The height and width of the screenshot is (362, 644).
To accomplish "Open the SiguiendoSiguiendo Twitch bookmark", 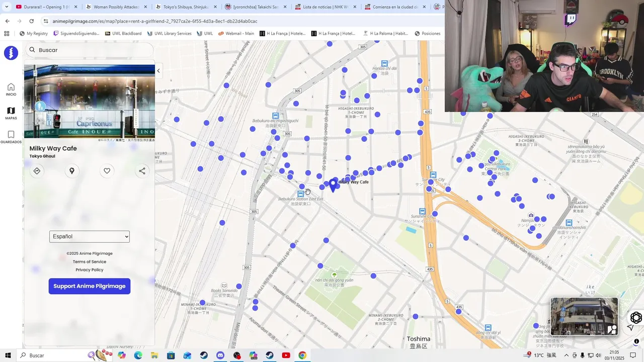I will pyautogui.click(x=76, y=34).
